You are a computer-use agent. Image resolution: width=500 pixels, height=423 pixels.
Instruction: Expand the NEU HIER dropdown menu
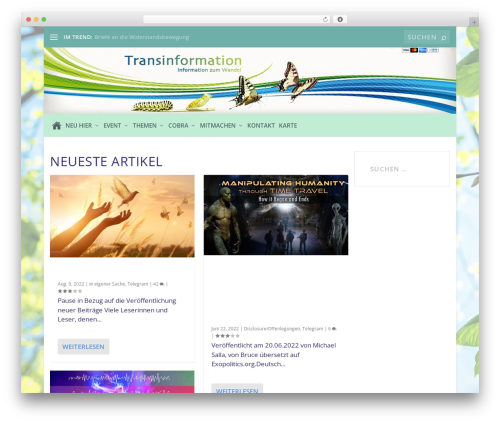coord(82,126)
